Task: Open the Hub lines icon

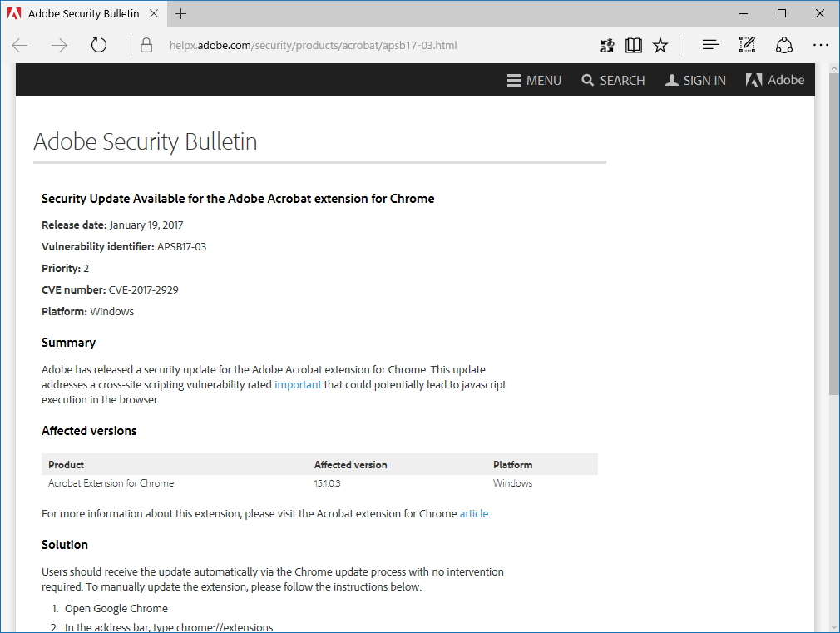Action: point(710,46)
